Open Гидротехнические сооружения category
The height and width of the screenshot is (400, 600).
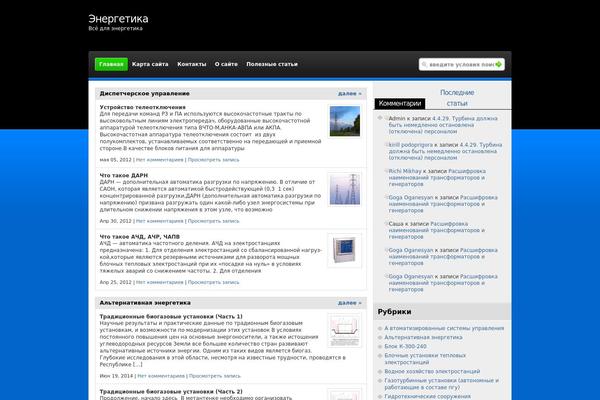click(427, 396)
